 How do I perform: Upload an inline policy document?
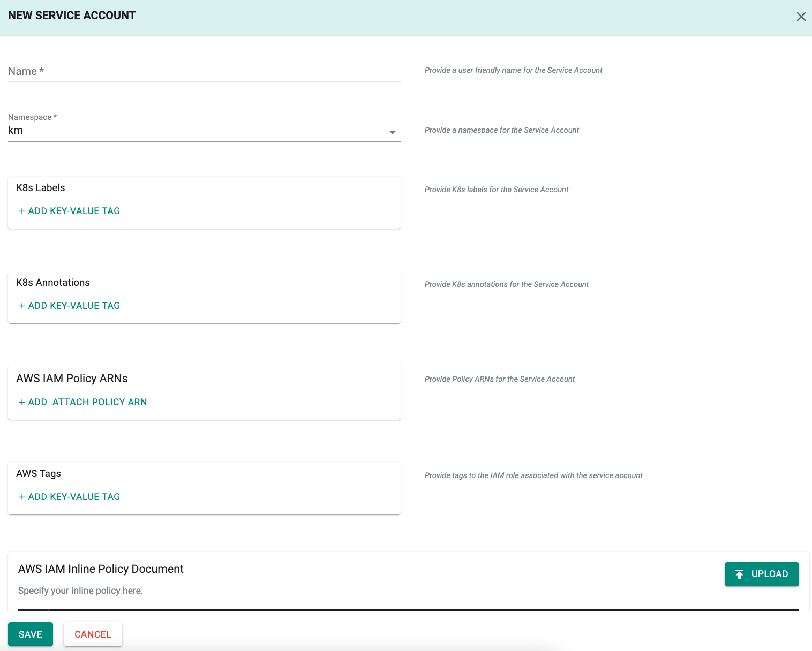(x=762, y=574)
